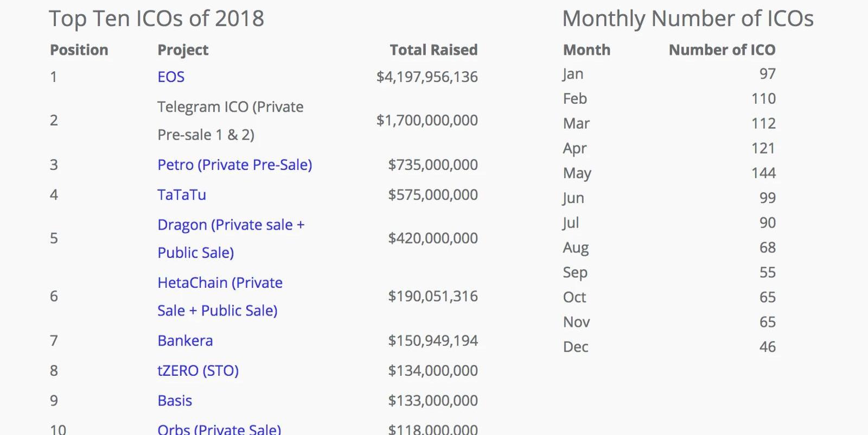
Task: Follow the Dragon (Private sale + Public Sale) link
Action: click(231, 225)
